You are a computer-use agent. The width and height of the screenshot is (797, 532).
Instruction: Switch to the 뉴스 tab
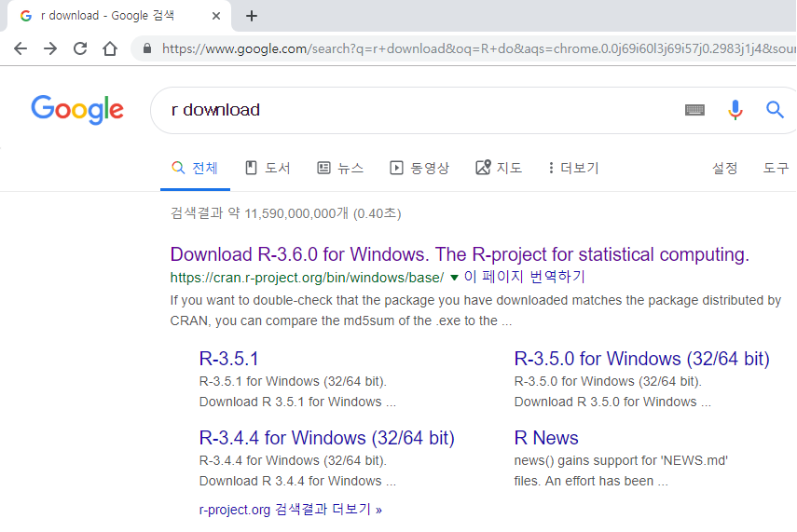click(340, 169)
